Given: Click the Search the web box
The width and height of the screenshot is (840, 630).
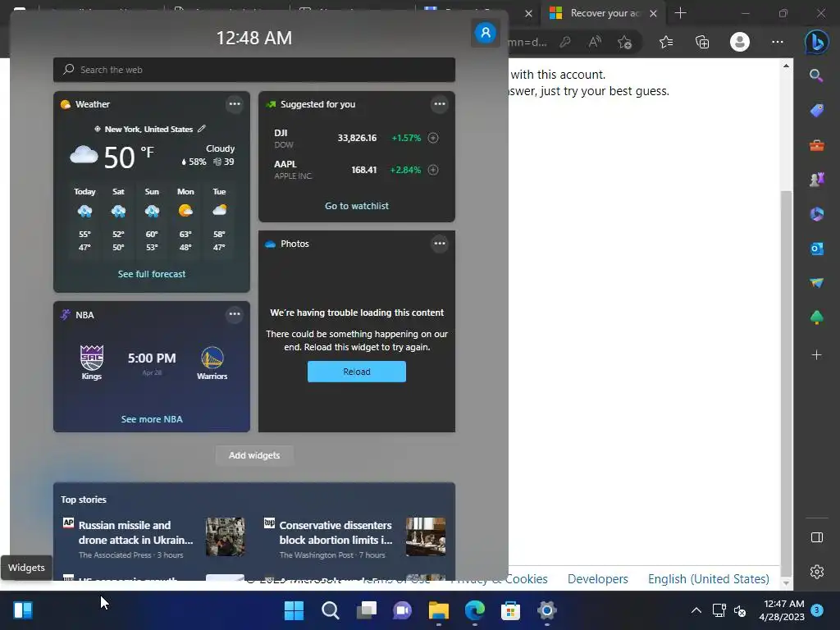Looking at the screenshot, I should click(254, 70).
